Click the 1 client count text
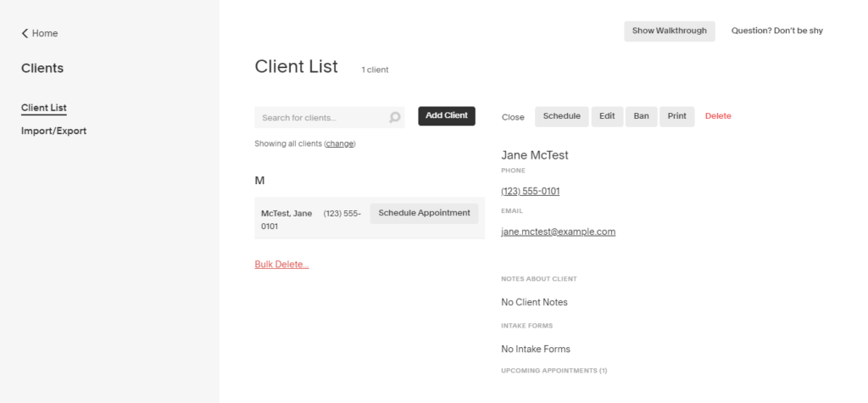 (x=375, y=70)
